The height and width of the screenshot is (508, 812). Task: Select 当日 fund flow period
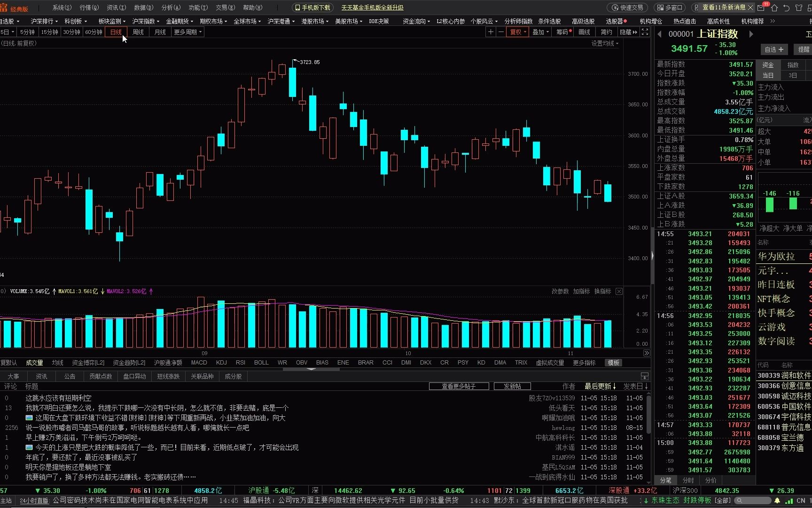(x=768, y=75)
